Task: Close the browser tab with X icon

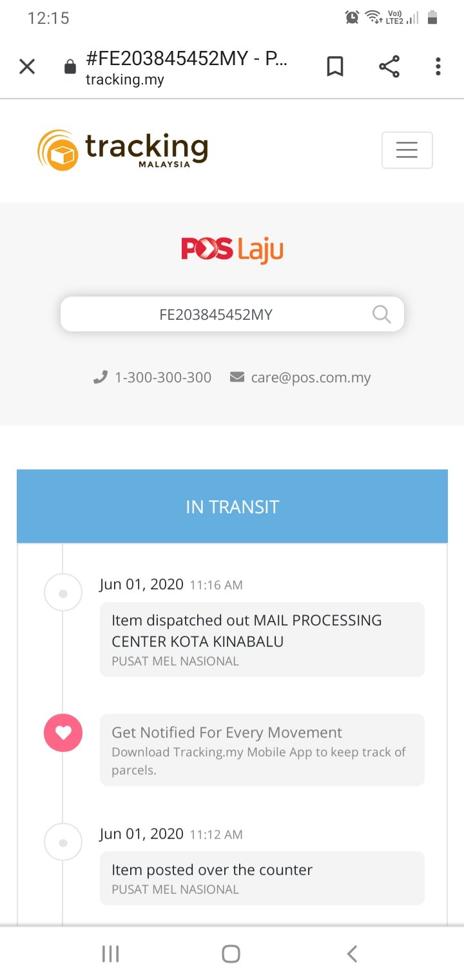Action: tap(27, 66)
